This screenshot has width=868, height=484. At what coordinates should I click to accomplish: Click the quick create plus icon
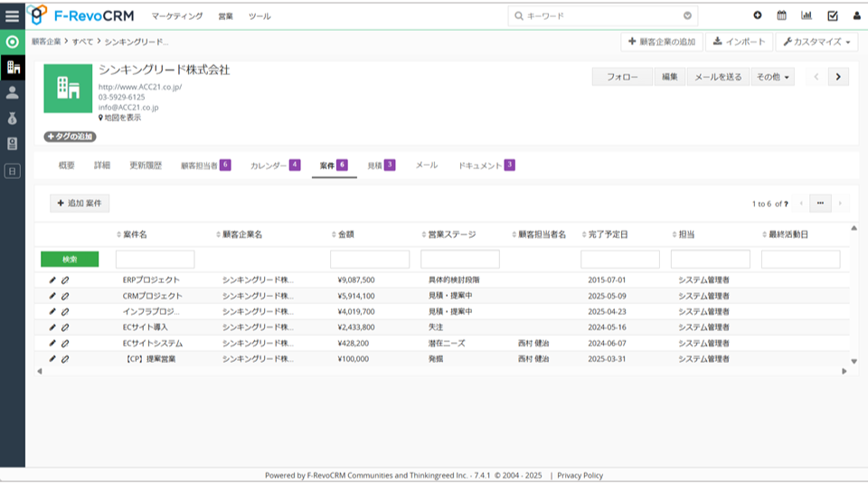coord(758,15)
